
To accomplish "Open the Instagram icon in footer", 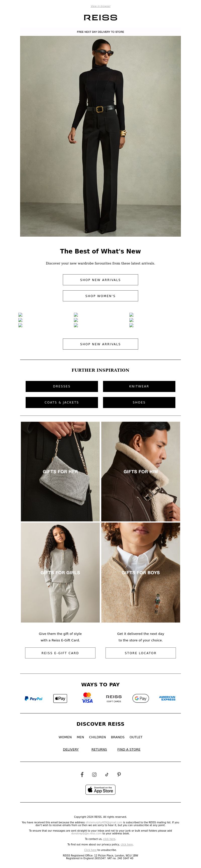I will click(94, 774).
